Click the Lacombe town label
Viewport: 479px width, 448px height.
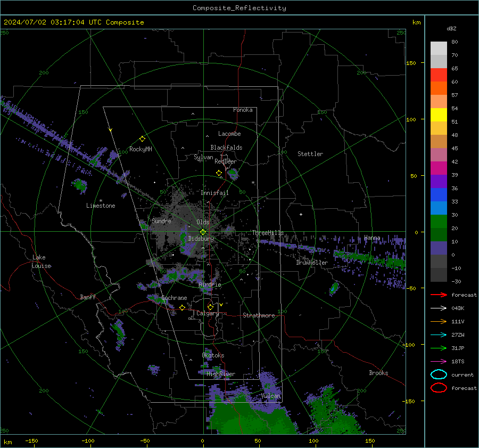[x=229, y=134]
